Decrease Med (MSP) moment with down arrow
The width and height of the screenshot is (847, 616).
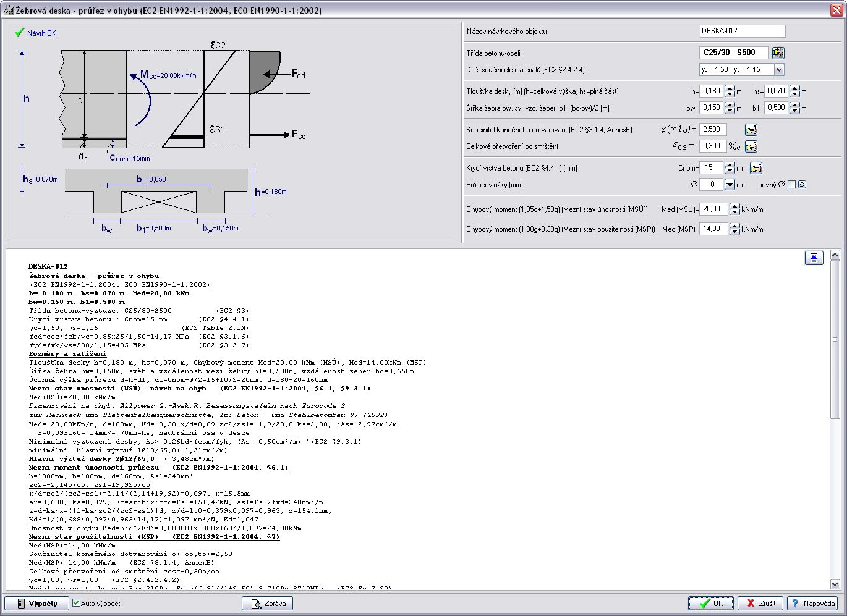point(734,232)
